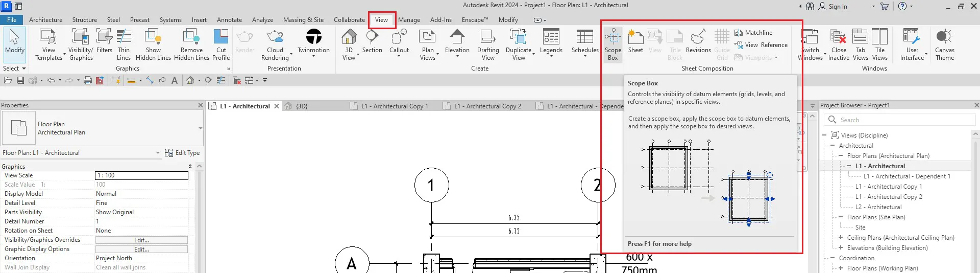Click the Close Inactive views icon
The height and width of the screenshot is (273, 980).
pyautogui.click(x=839, y=44)
